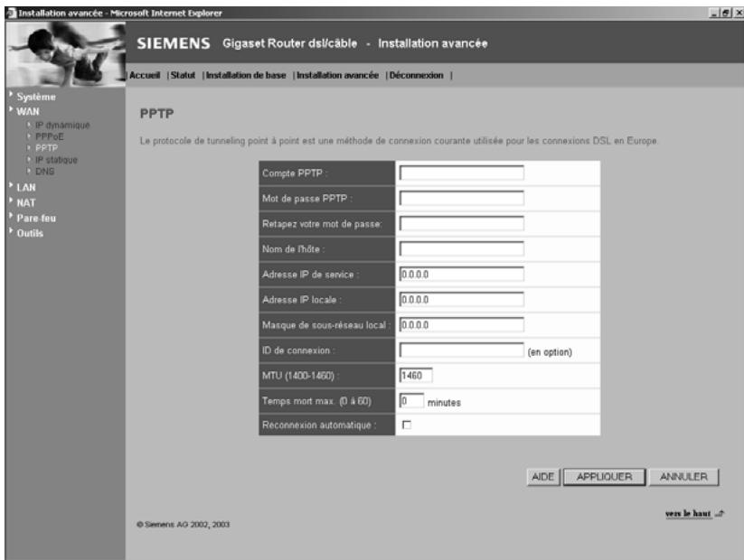Focus the Compte PPTP field

click(x=462, y=173)
